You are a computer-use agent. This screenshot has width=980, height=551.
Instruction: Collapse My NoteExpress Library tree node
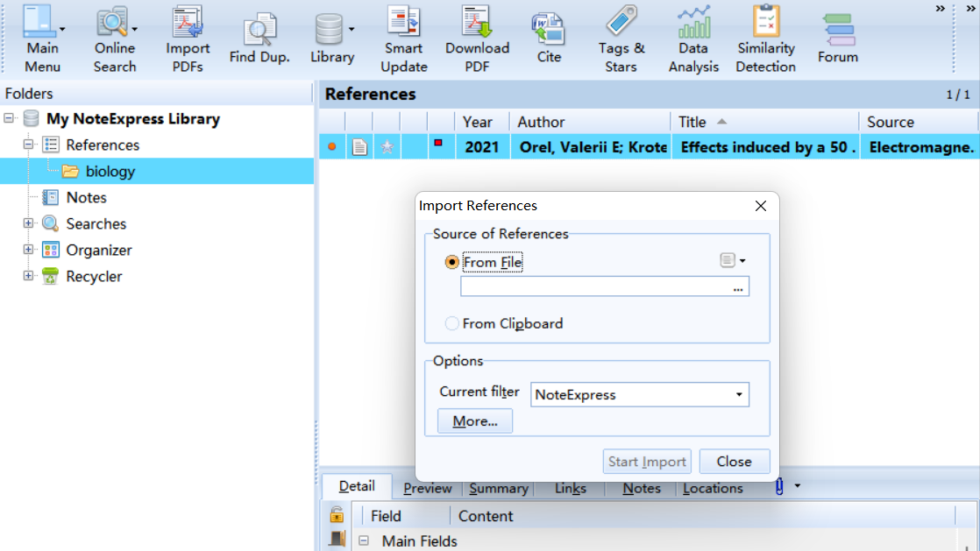pos(9,118)
